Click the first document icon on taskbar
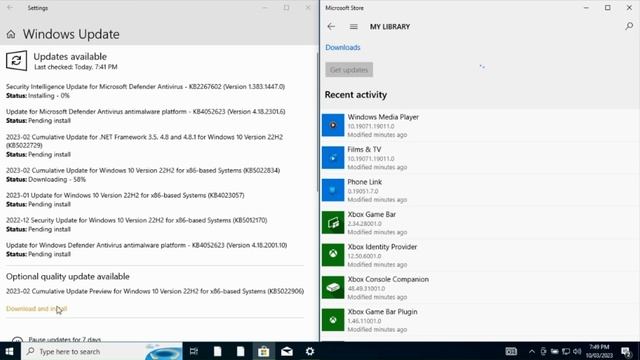Viewport: 640px width, 360px height. [217, 351]
